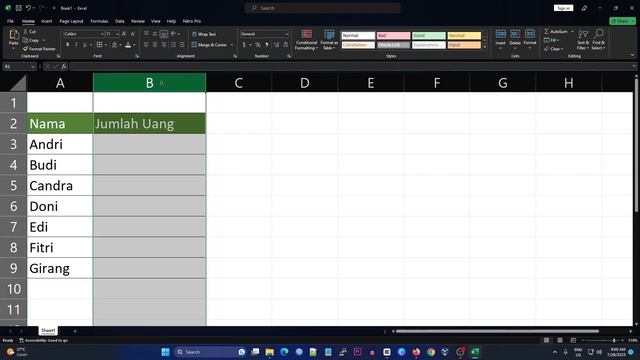This screenshot has width=640, height=360.
Task: Open the borders dropdown arrow
Action: [x=106, y=44]
